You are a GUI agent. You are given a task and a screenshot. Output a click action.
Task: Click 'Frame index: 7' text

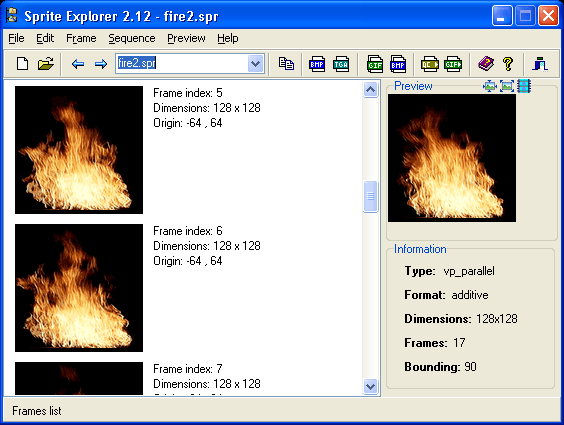tap(188, 369)
